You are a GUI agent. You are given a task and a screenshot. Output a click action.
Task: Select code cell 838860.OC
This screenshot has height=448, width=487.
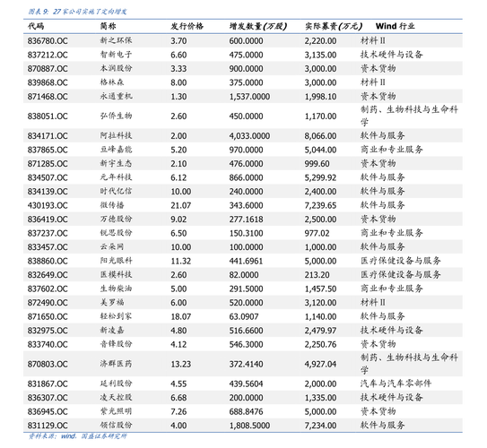pyautogui.click(x=48, y=261)
